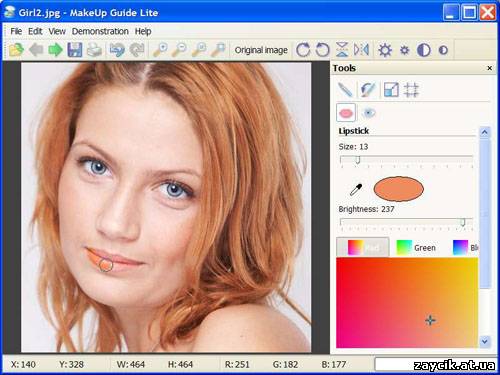
Task: Flip image vertically icon
Action: [342, 50]
